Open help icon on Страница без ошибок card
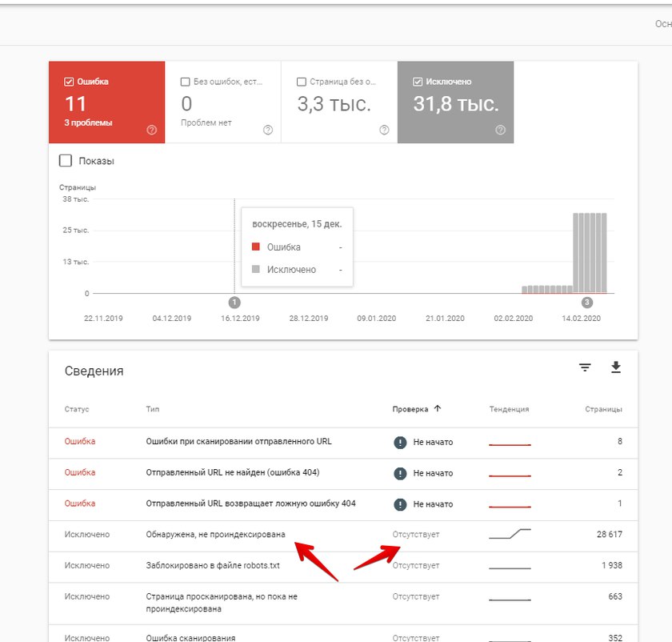 385,130
